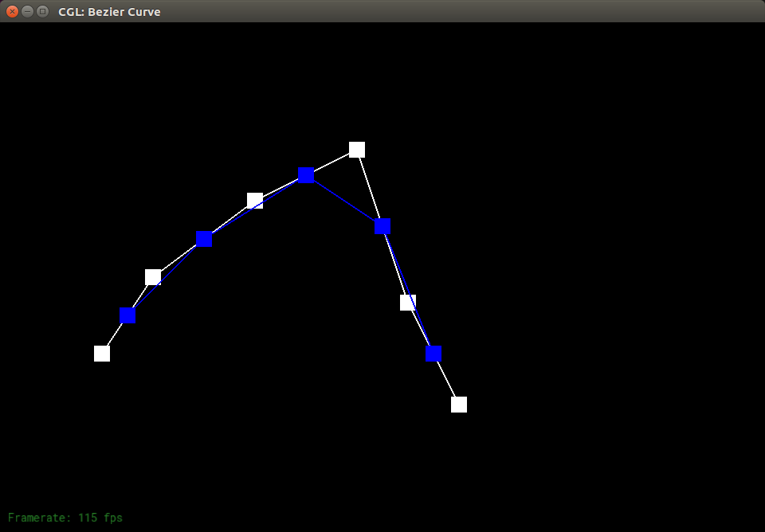Click white segment between first white and first blue point
This screenshot has height=532, width=765.
point(115,334)
